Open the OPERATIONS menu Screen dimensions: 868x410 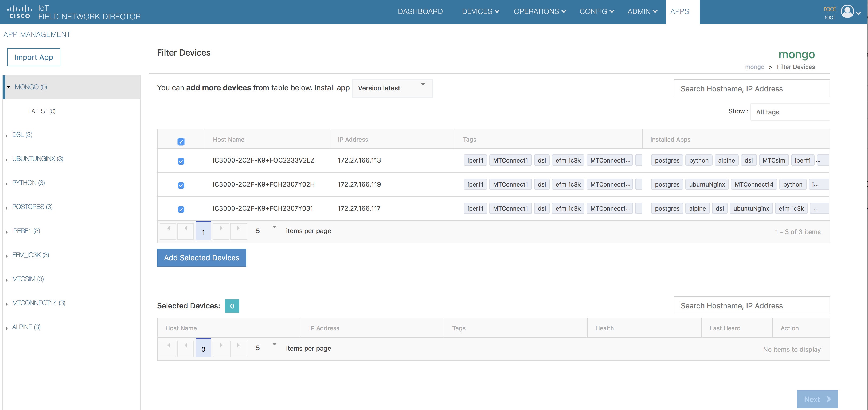[540, 11]
